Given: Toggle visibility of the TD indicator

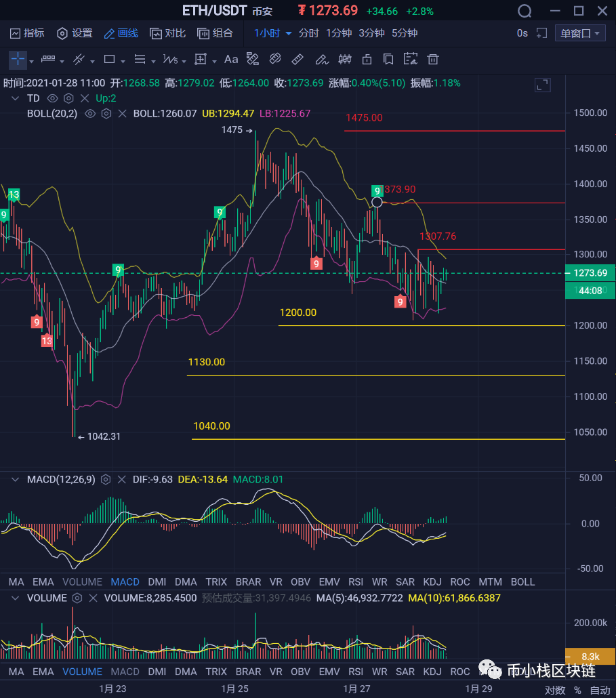Looking at the screenshot, I should (52, 98).
